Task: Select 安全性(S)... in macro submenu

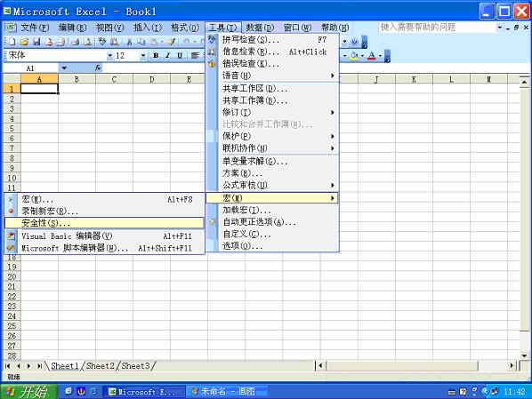Action: 104,223
